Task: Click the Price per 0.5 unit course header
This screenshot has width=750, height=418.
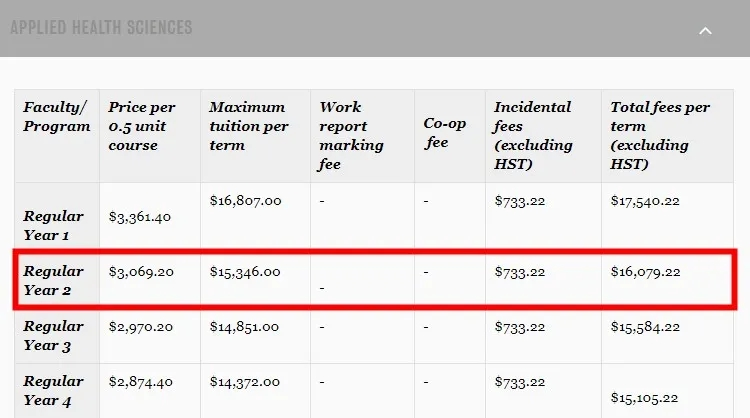Action: [x=142, y=126]
